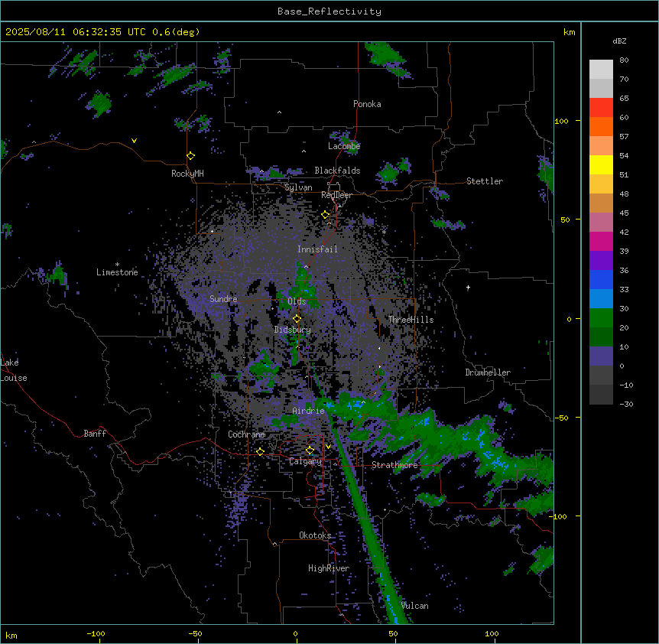Click the Innisfail city label

coord(317,249)
